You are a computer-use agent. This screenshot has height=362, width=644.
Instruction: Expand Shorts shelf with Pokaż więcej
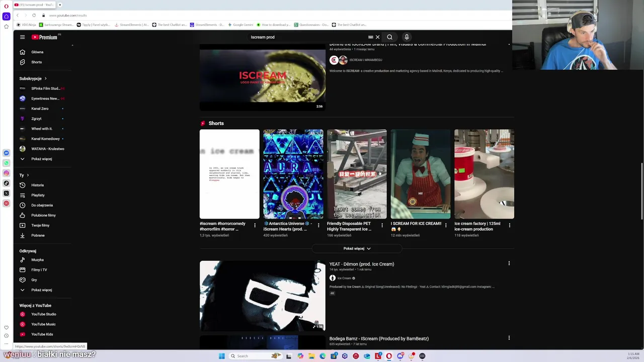click(x=357, y=248)
